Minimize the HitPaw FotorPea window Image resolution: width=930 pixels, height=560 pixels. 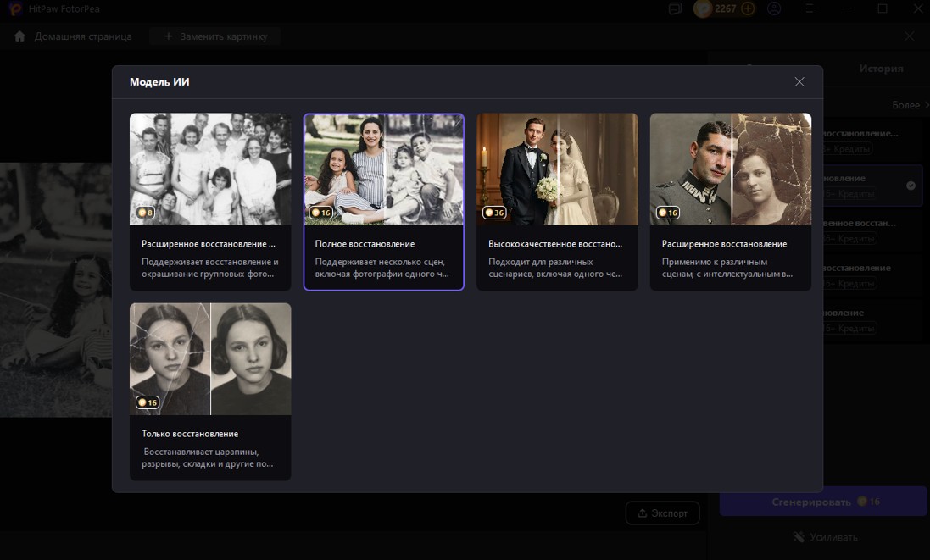coord(846,8)
